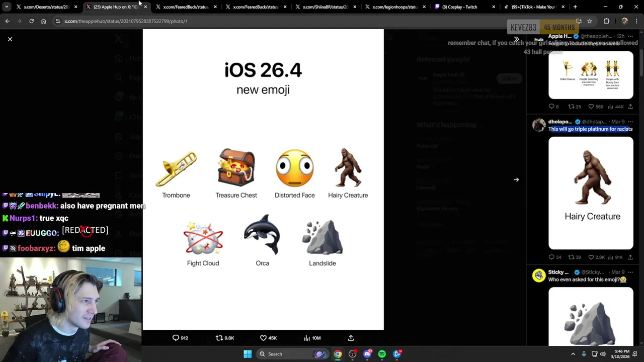Screen dimensions: 644x362
Task: Like the main post showing 45K
Action: click(268, 338)
